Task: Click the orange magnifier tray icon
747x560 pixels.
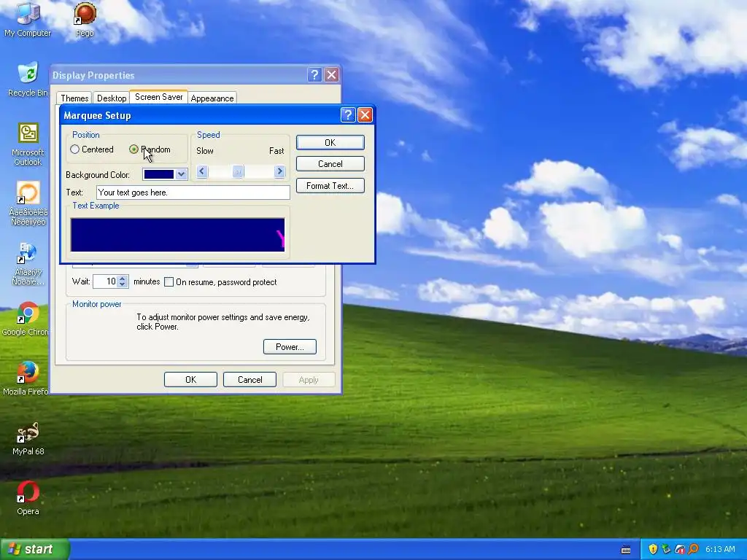Action: pyautogui.click(x=693, y=549)
